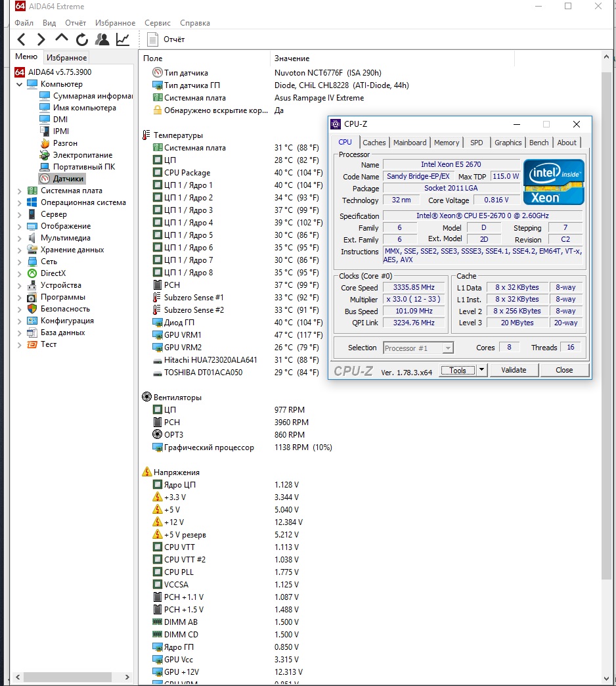The height and width of the screenshot is (686, 616).
Task: Click the Up level arrow icon
Action: click(x=61, y=39)
